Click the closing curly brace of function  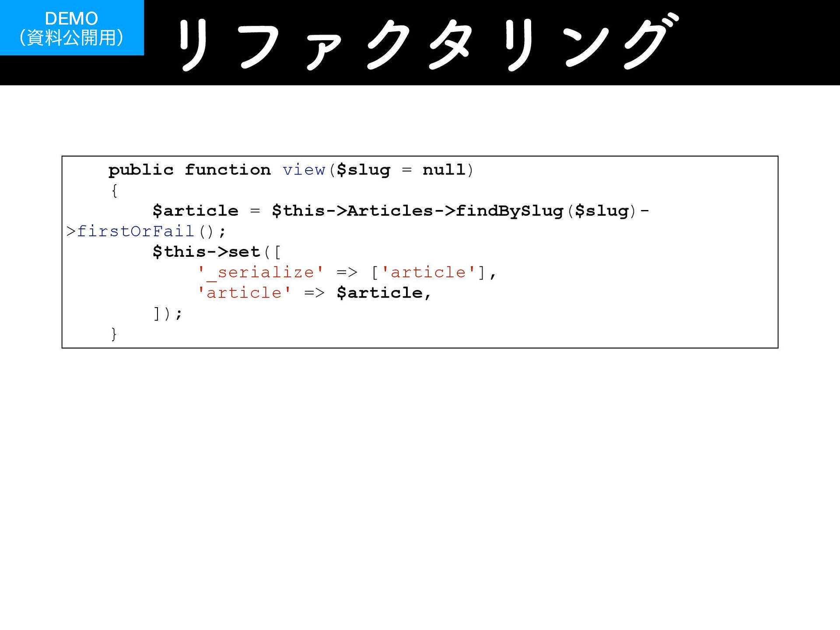[x=114, y=334]
